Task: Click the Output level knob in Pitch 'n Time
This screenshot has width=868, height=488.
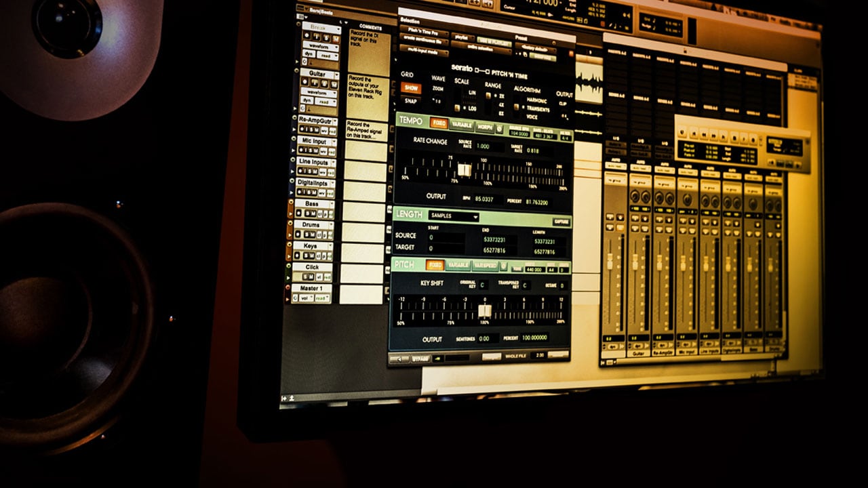Action: pos(564,115)
